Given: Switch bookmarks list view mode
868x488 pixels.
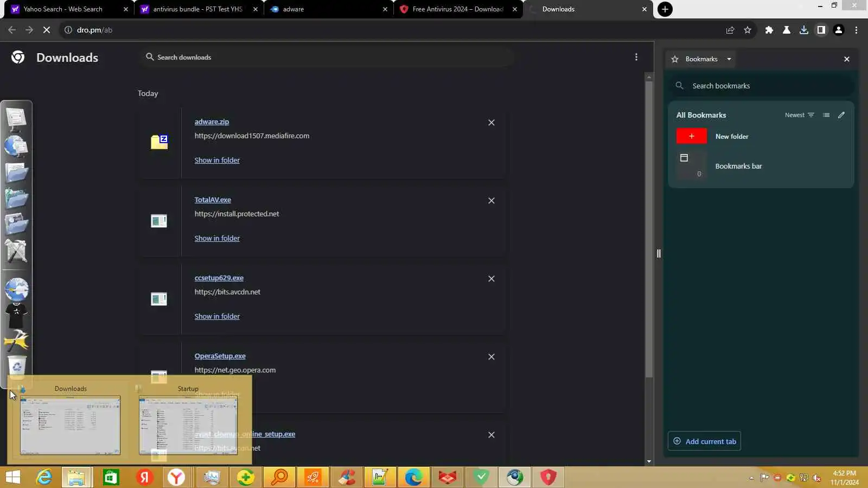Looking at the screenshot, I should click(826, 115).
